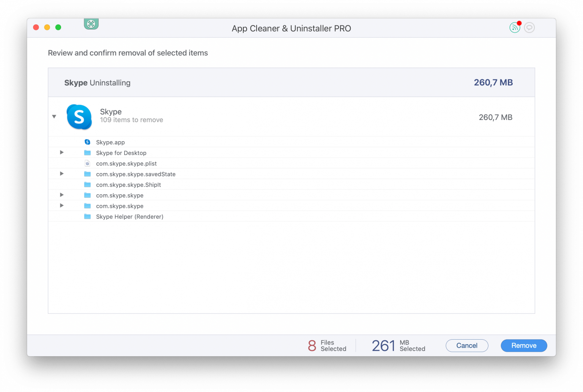Expand the com.skype.skype.savedState folder
This screenshot has width=583, height=392.
tap(61, 174)
